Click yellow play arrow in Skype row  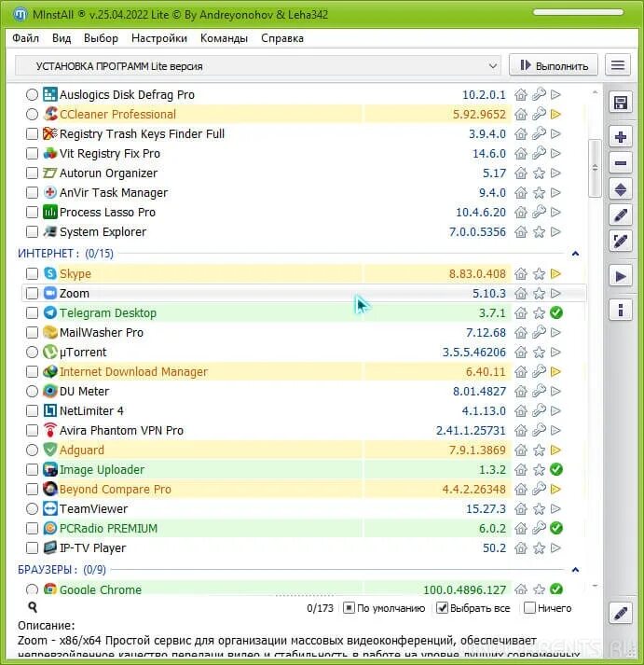pyautogui.click(x=555, y=274)
